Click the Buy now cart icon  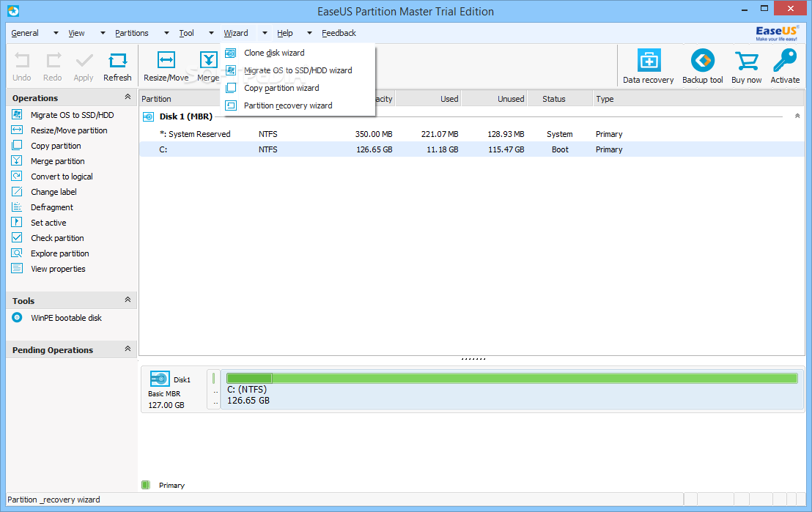746,61
